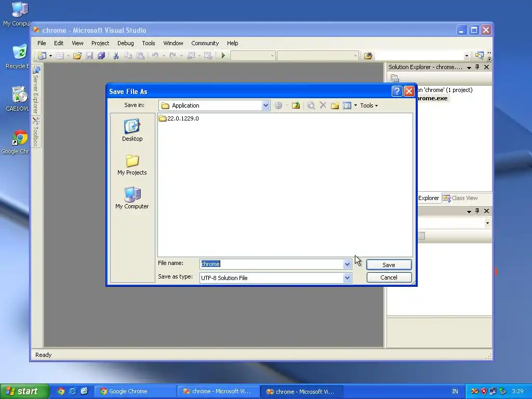
Task: Close the Solution Explorer panel
Action: pyautogui.click(x=486, y=67)
